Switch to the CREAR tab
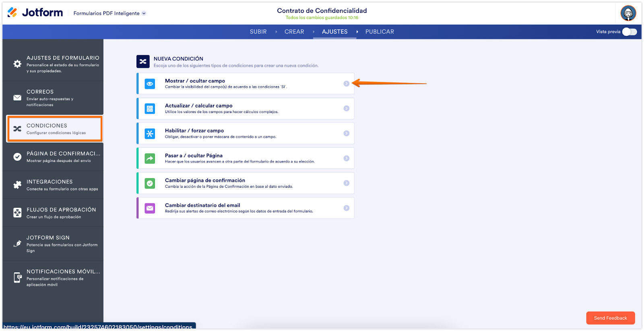The width and height of the screenshot is (644, 331). [x=294, y=32]
